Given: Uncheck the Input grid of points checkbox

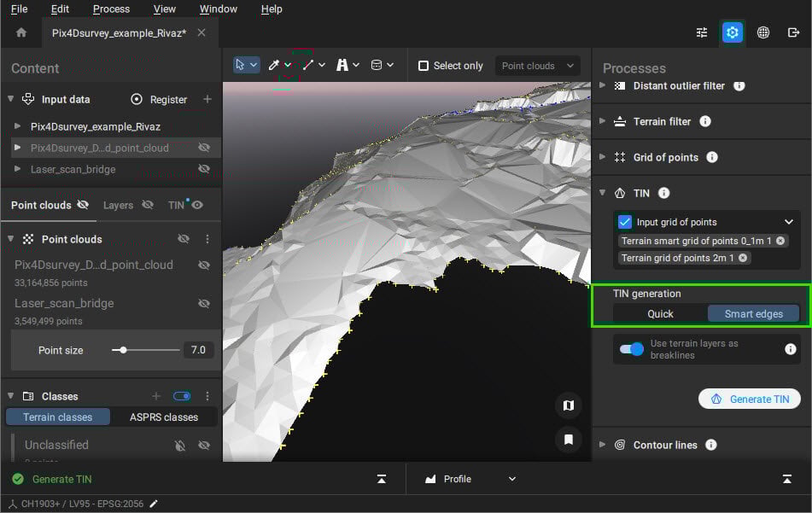Looking at the screenshot, I should click(x=623, y=221).
